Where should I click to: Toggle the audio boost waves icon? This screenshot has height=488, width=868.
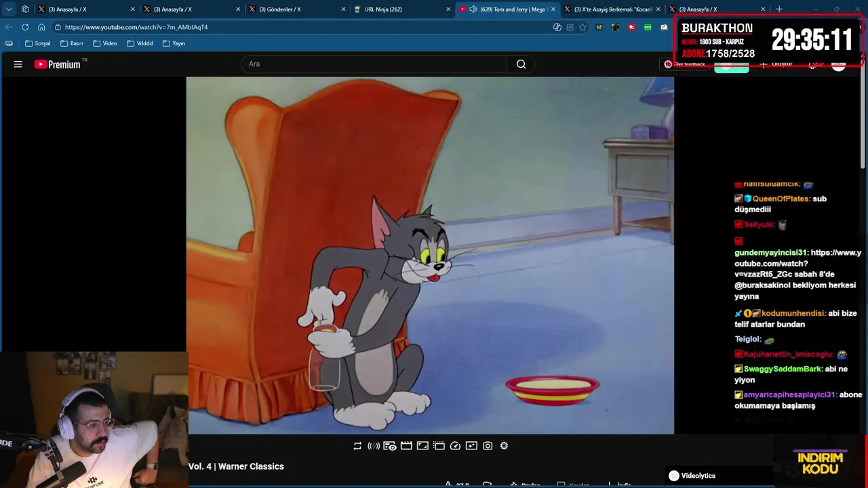point(374,446)
